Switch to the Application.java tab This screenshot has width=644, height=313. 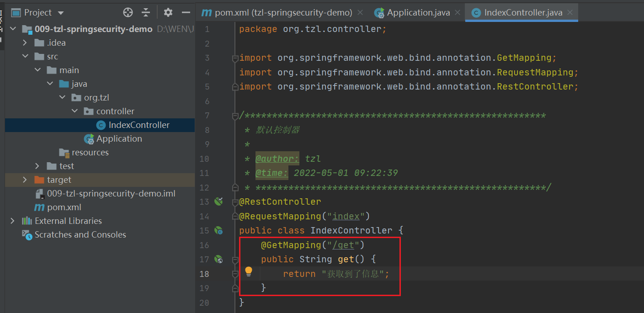pos(418,13)
